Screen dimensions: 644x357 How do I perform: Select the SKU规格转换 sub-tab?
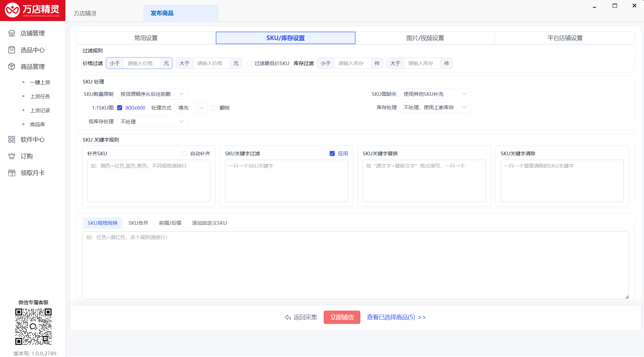click(x=103, y=223)
